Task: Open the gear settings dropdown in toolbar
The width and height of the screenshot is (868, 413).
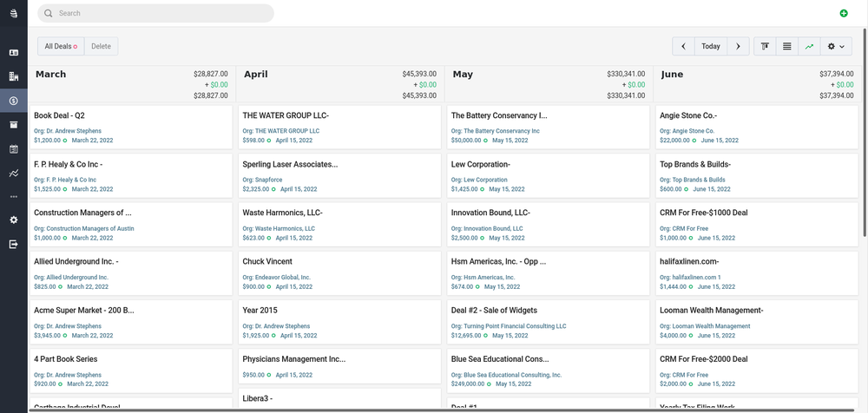Action: (x=836, y=47)
